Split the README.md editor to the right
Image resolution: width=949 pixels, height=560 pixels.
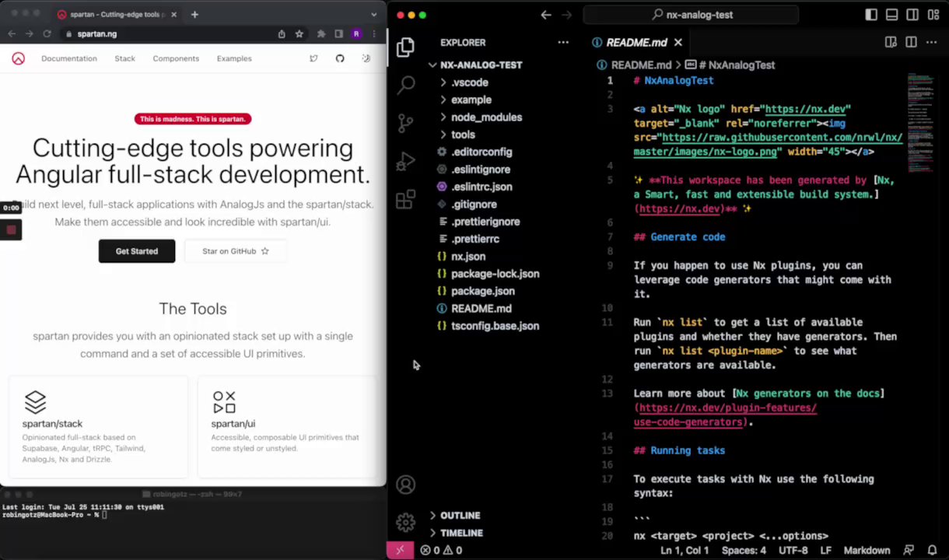(911, 42)
